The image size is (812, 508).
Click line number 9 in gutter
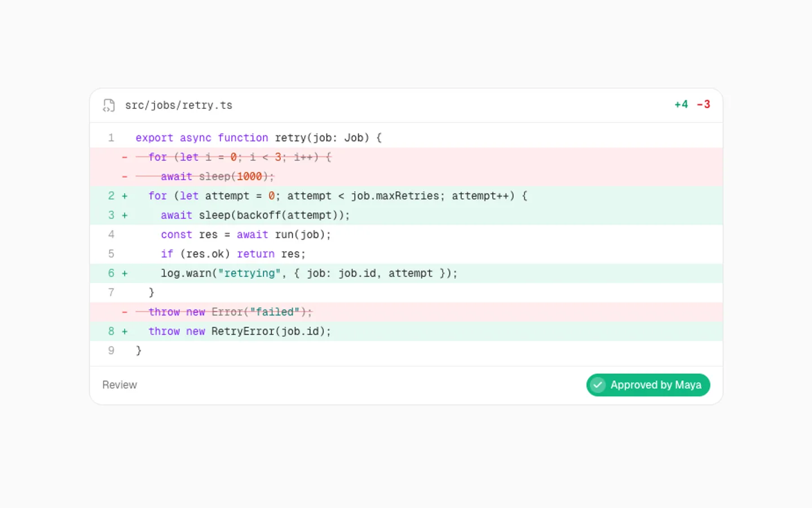point(111,351)
